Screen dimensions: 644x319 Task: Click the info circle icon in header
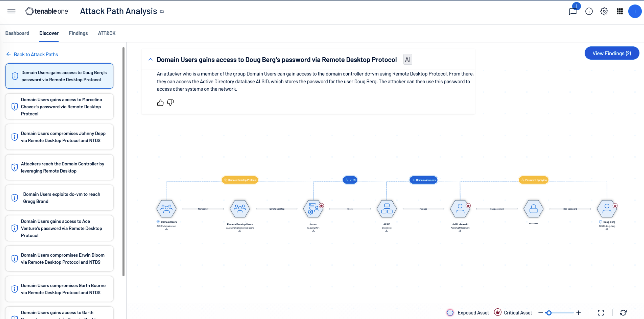589,11
